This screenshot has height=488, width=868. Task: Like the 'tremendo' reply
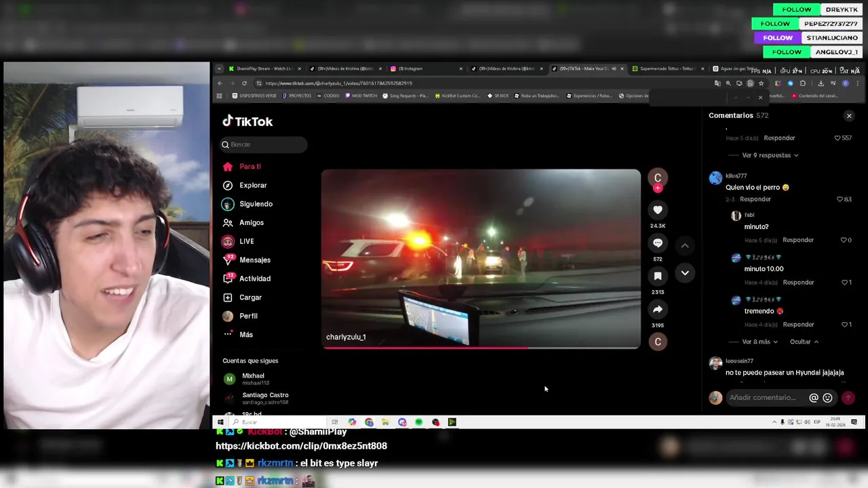(845, 325)
